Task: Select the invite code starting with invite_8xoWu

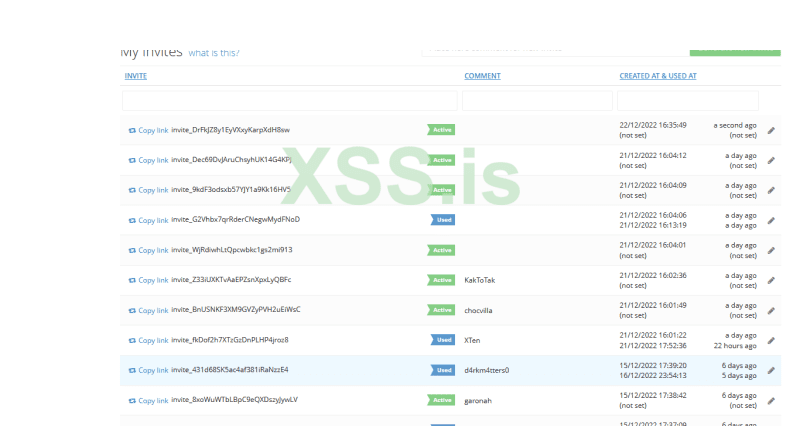Action: 235,399
